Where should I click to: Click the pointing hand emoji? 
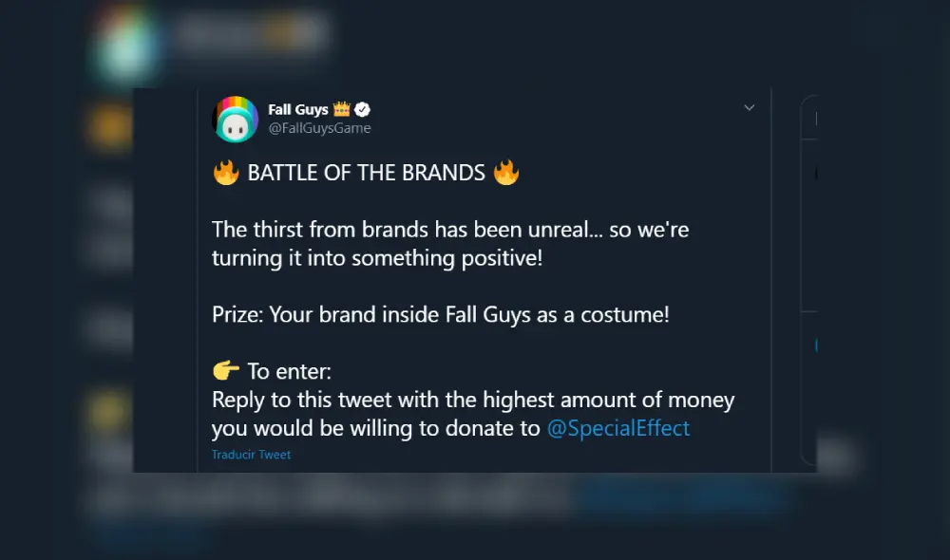[225, 371]
